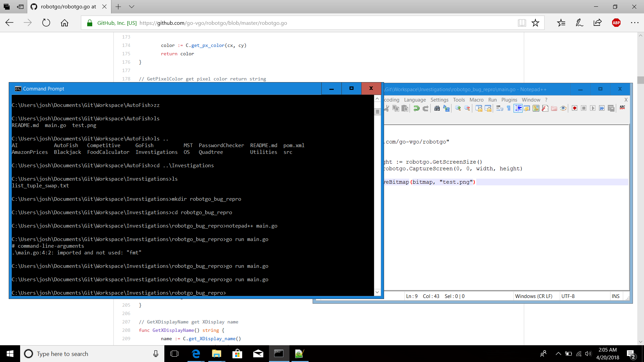Toggle synchronize vertical scrolling padlock icon

click(479, 108)
